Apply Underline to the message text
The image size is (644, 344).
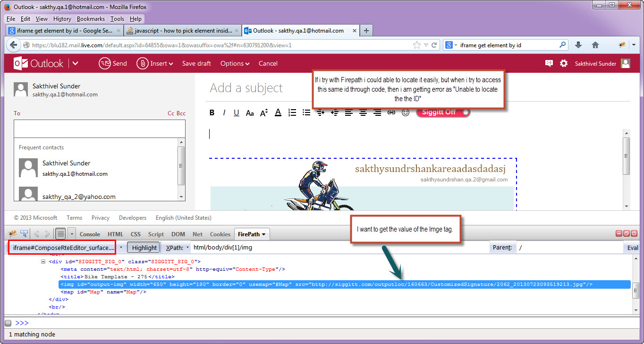click(x=237, y=112)
